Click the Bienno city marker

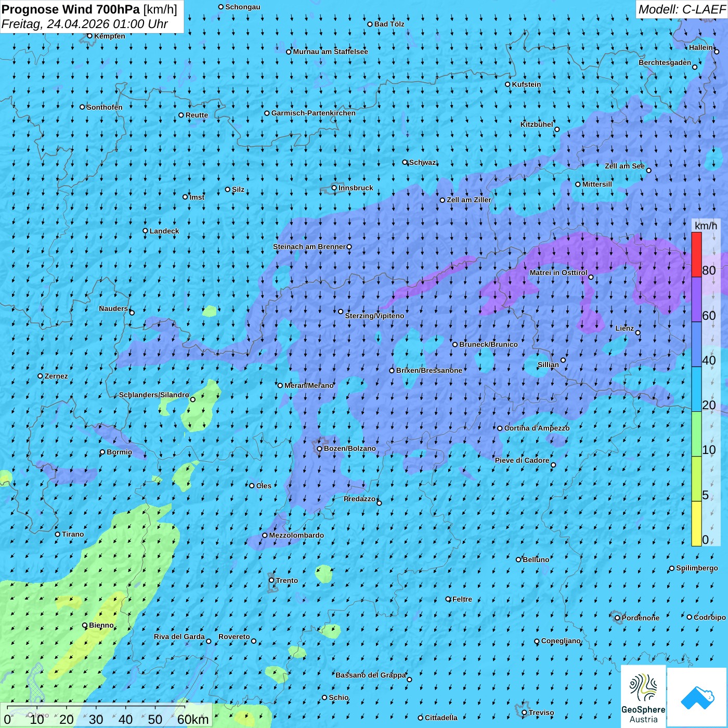[85, 626]
